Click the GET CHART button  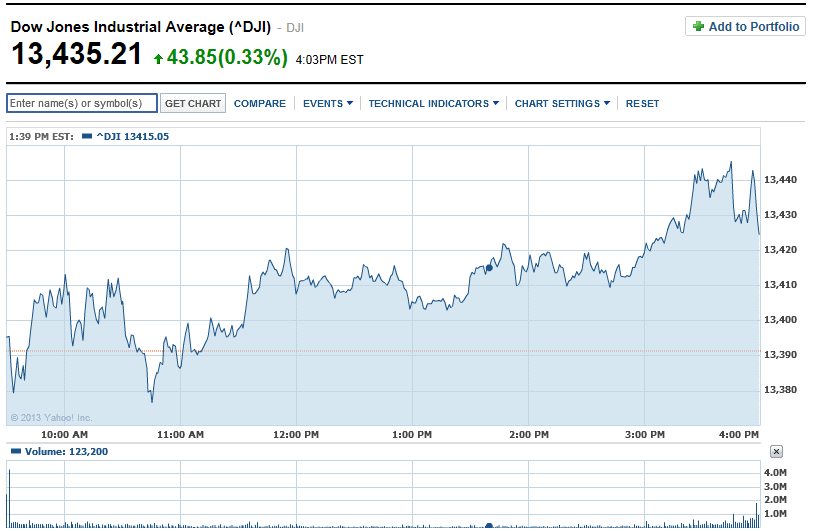(193, 103)
